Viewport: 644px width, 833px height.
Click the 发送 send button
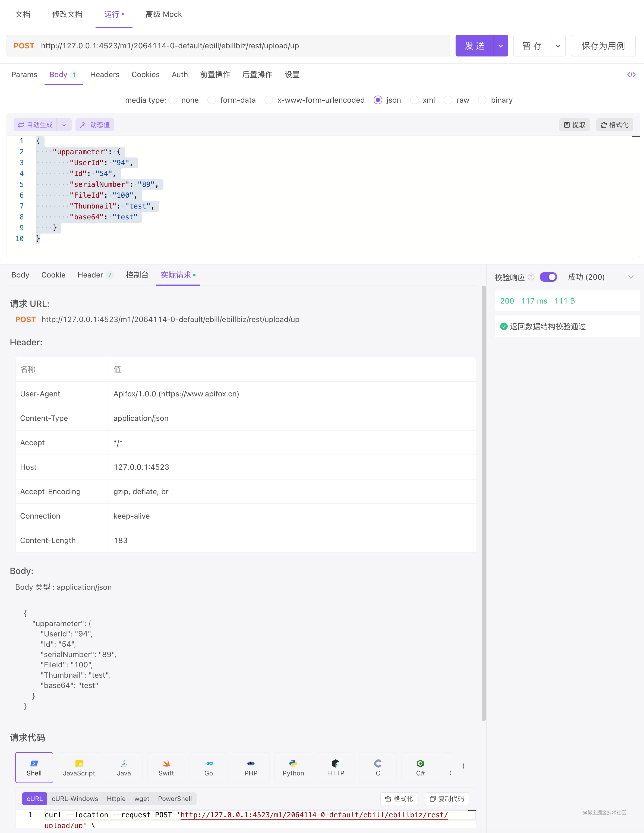[474, 46]
